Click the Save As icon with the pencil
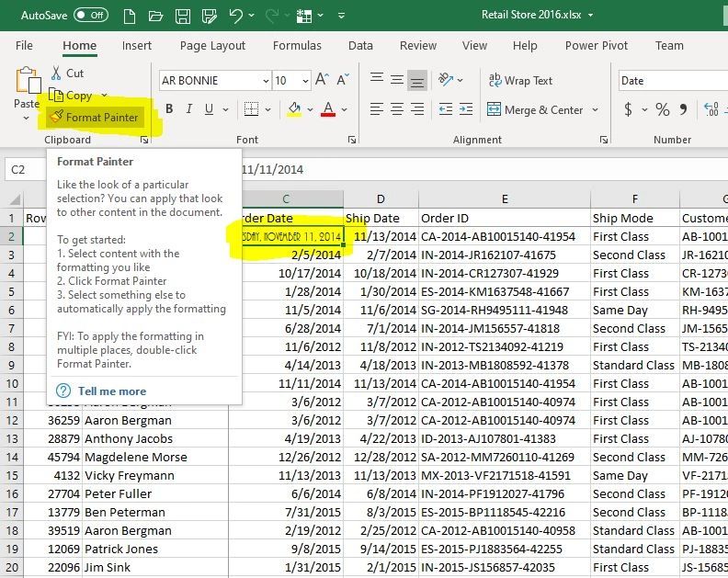 tap(210, 17)
